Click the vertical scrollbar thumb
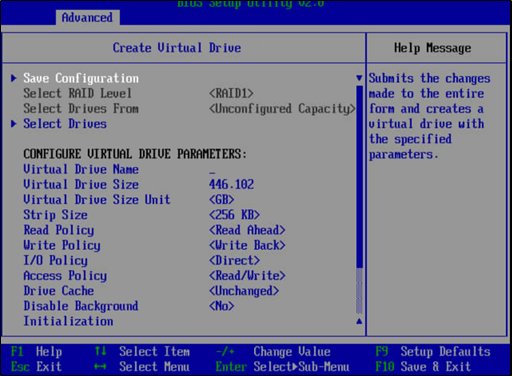This screenshot has height=376, width=512. click(x=359, y=177)
